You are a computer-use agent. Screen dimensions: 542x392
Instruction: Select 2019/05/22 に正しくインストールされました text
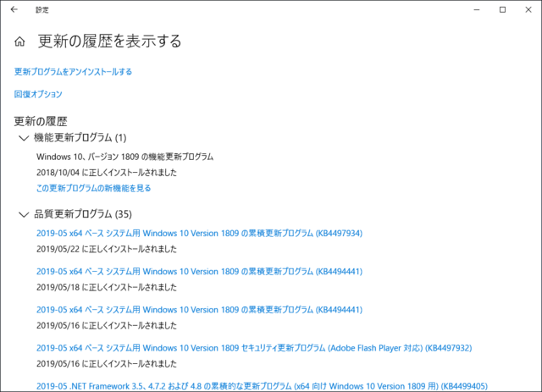pos(107,249)
